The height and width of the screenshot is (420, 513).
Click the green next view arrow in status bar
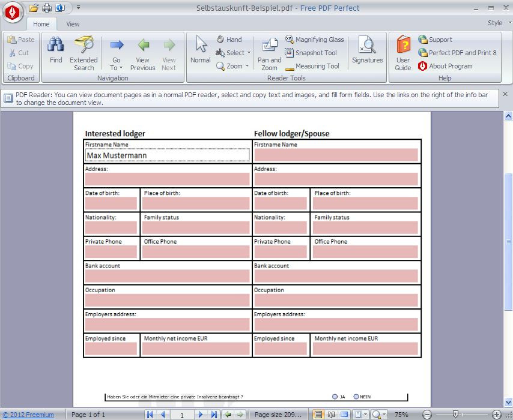(x=240, y=415)
